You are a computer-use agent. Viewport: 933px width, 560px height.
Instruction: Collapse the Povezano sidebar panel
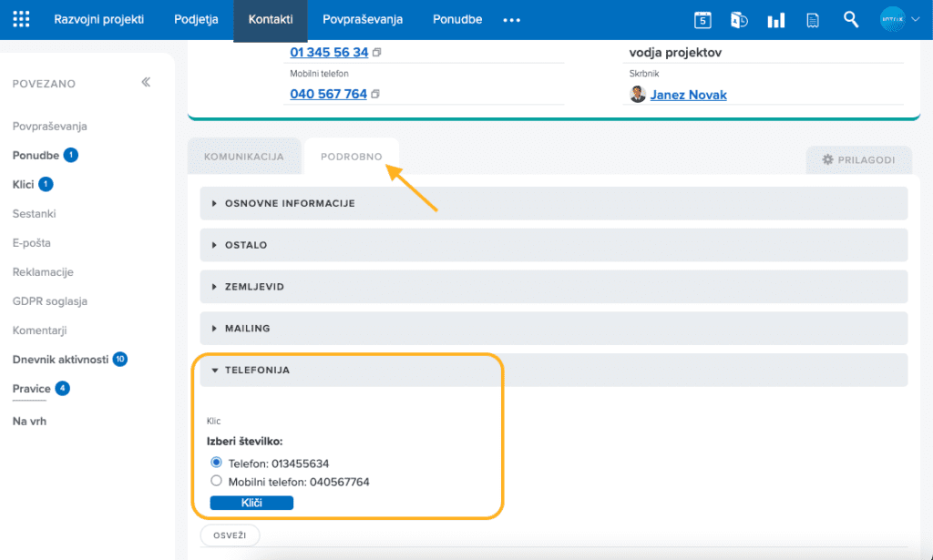coord(146,83)
